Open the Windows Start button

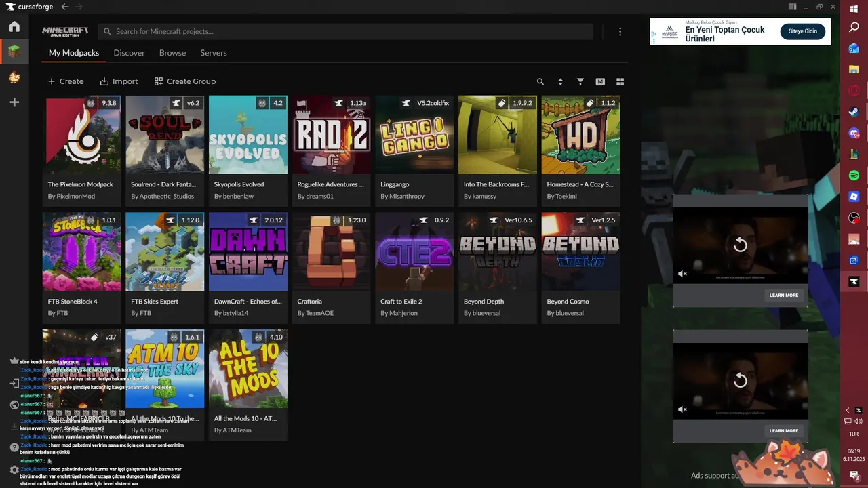[854, 8]
